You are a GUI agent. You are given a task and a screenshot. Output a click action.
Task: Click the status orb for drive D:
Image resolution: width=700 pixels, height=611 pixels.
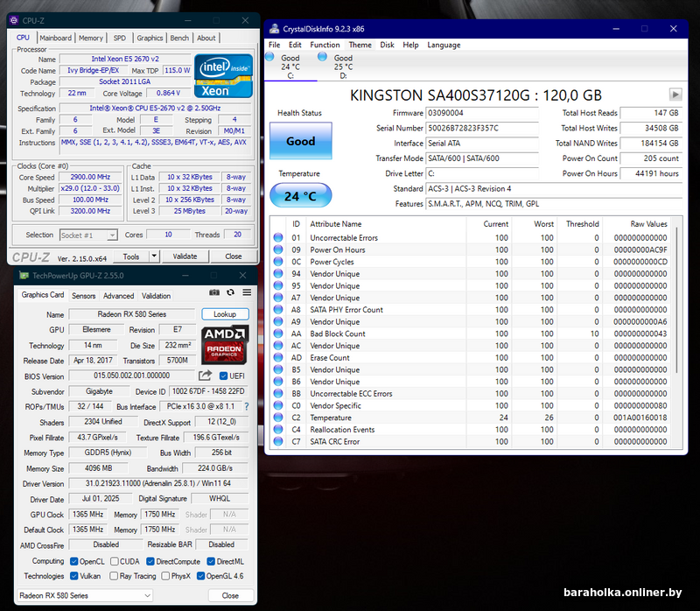point(322,57)
